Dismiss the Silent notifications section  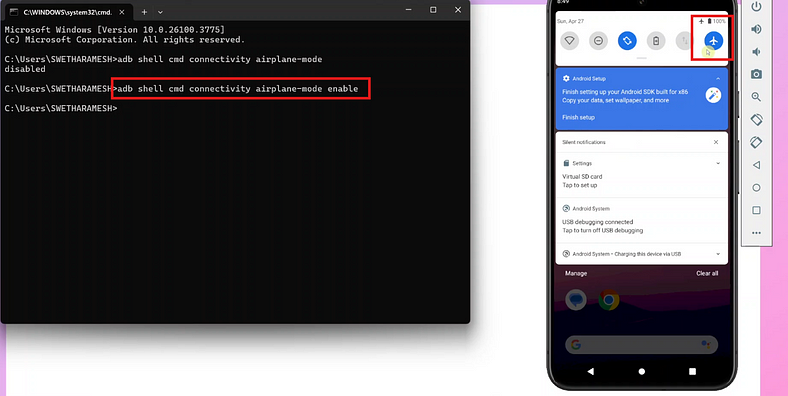[x=716, y=142]
